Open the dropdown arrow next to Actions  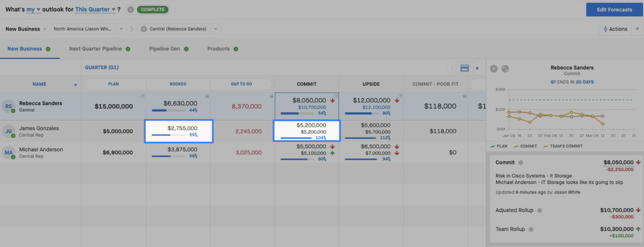637,29
